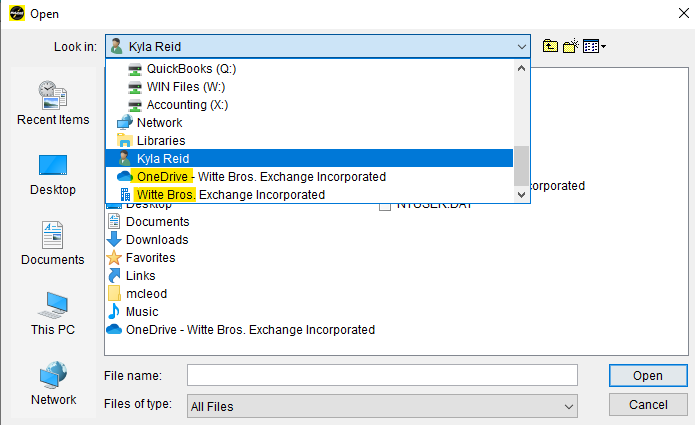Open the Documents folder in file list
695x425 pixels.
click(x=148, y=222)
